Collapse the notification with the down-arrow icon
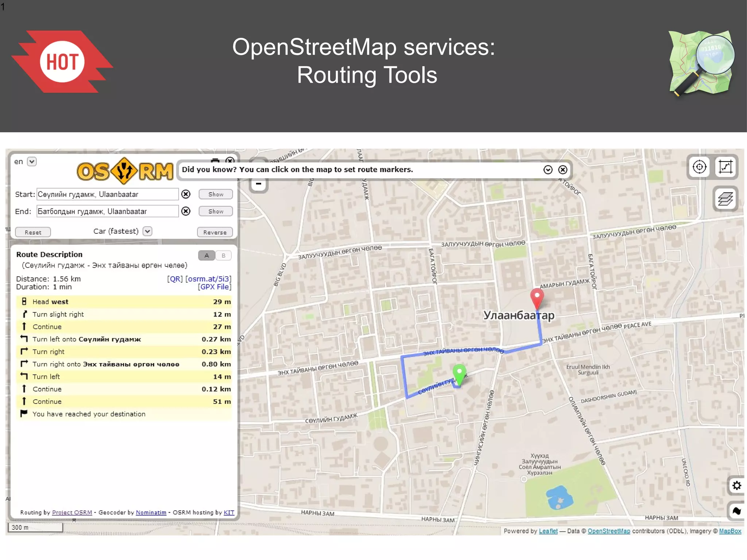Viewport: 747px width, 560px height. 548,170
